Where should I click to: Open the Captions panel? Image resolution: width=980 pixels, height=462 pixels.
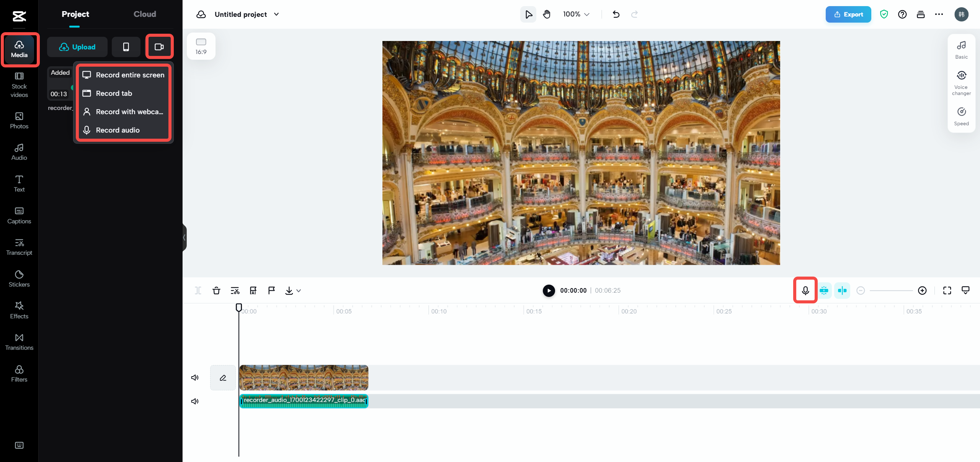[19, 215]
